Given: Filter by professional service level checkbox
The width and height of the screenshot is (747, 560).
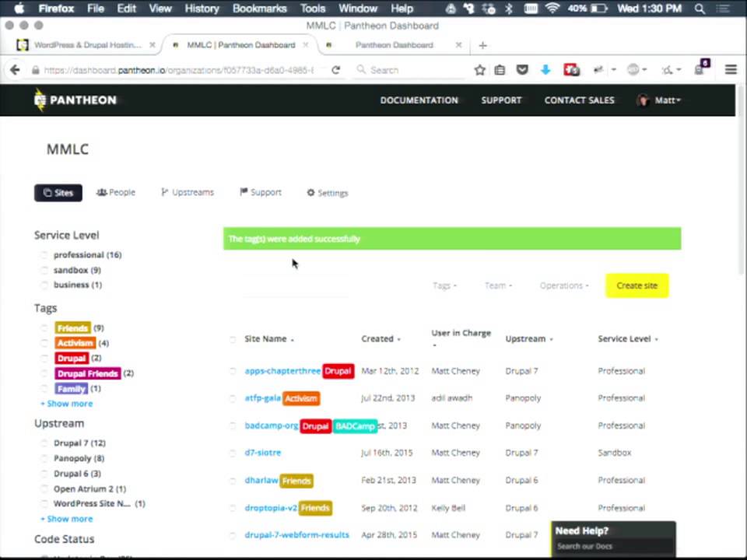Looking at the screenshot, I should click(x=44, y=255).
